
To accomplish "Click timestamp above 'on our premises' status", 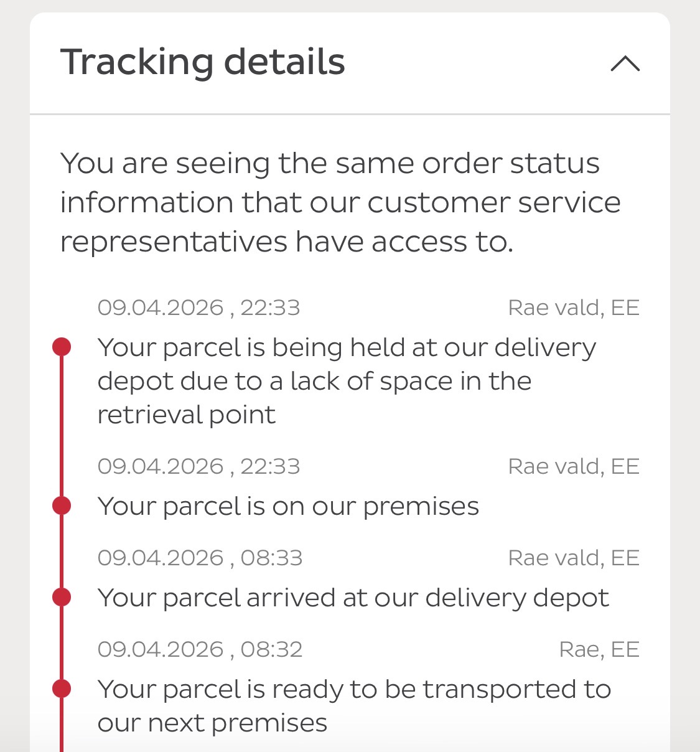I will (198, 466).
